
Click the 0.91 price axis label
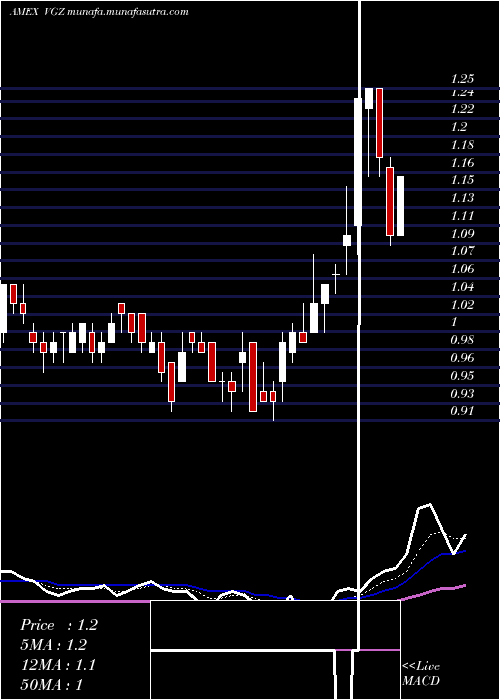pyautogui.click(x=462, y=410)
